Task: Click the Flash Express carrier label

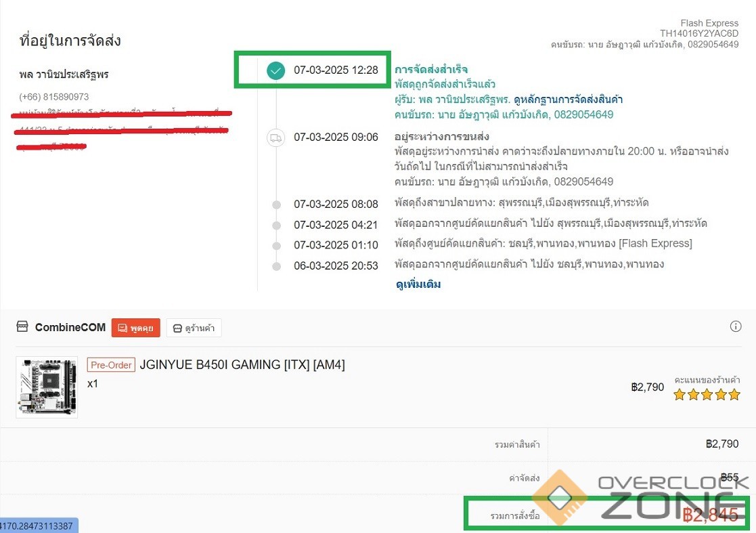Action: (x=709, y=23)
